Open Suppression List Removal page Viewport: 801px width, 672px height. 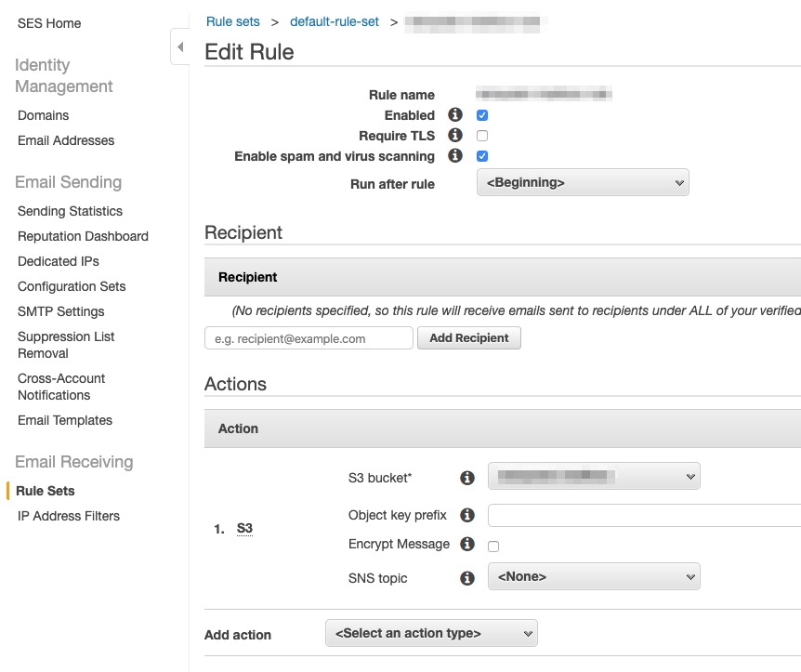click(66, 345)
